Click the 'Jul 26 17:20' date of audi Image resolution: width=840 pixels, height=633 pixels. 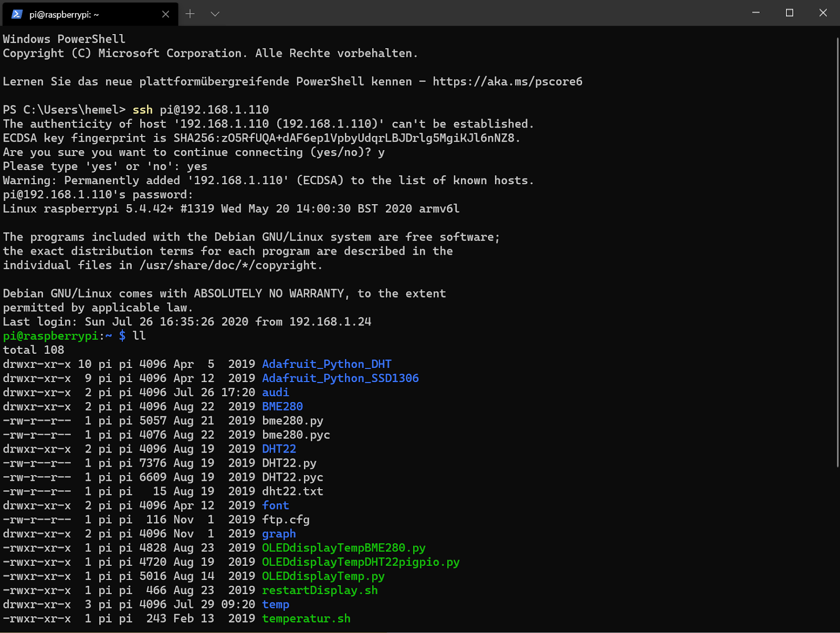214,393
